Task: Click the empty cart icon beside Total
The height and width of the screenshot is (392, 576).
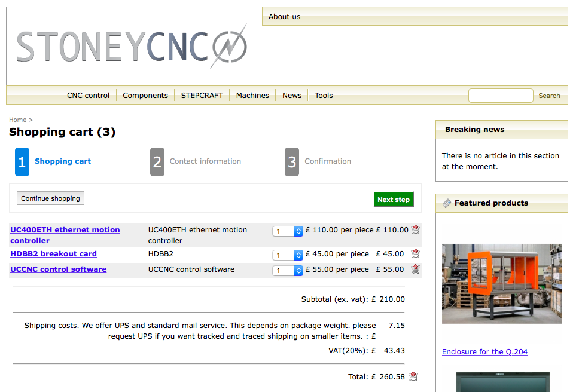Action: click(413, 376)
